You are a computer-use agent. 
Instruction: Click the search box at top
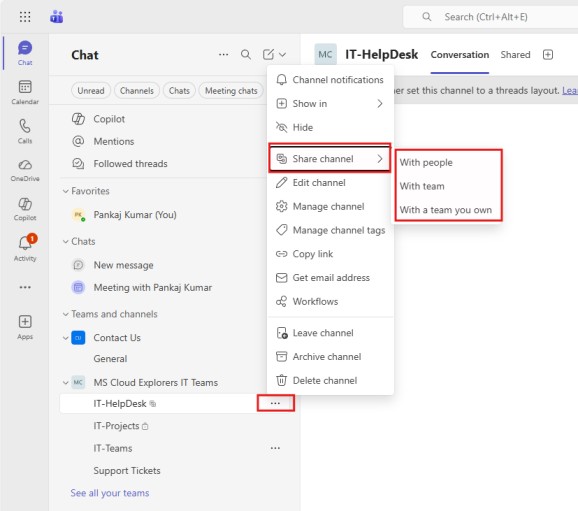coord(490,17)
